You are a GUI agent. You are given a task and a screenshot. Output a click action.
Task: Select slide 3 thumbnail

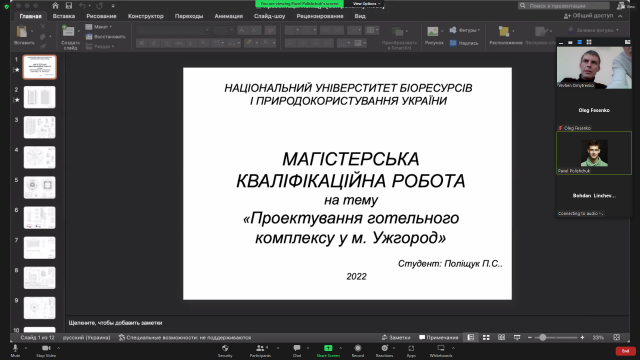[40, 127]
